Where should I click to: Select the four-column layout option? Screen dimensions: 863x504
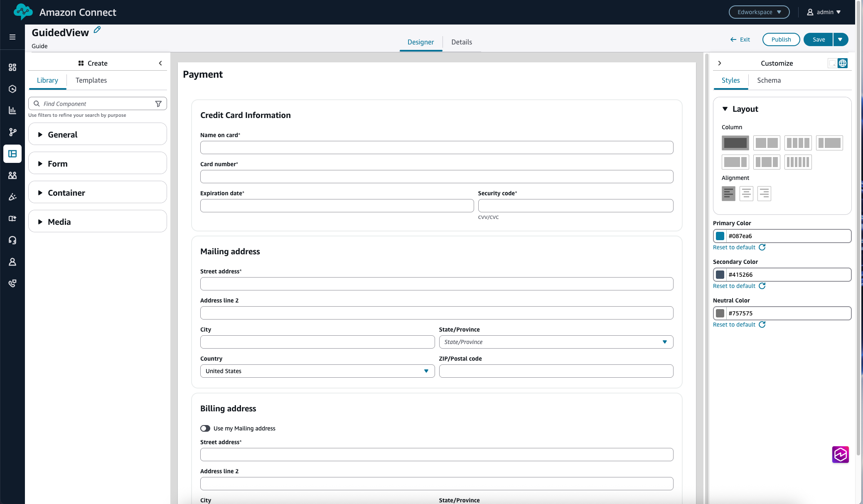click(798, 143)
